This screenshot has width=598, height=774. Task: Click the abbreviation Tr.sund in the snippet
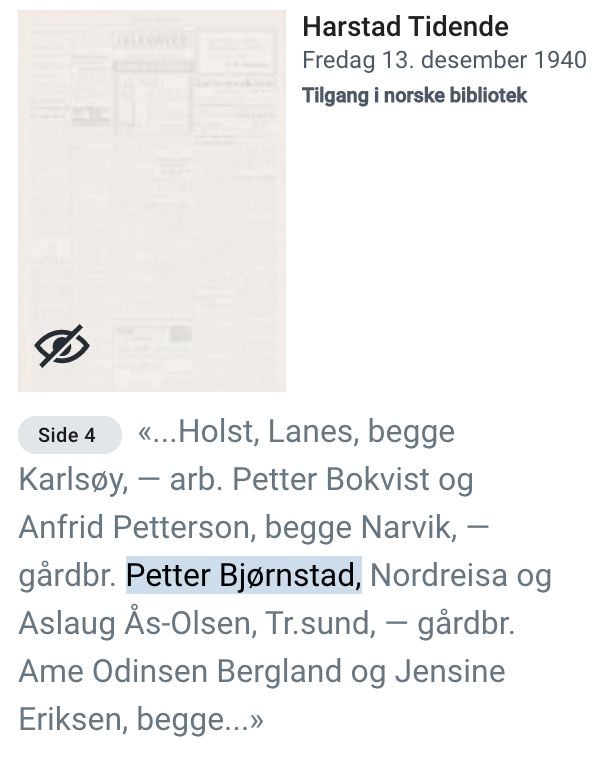tap(320, 623)
